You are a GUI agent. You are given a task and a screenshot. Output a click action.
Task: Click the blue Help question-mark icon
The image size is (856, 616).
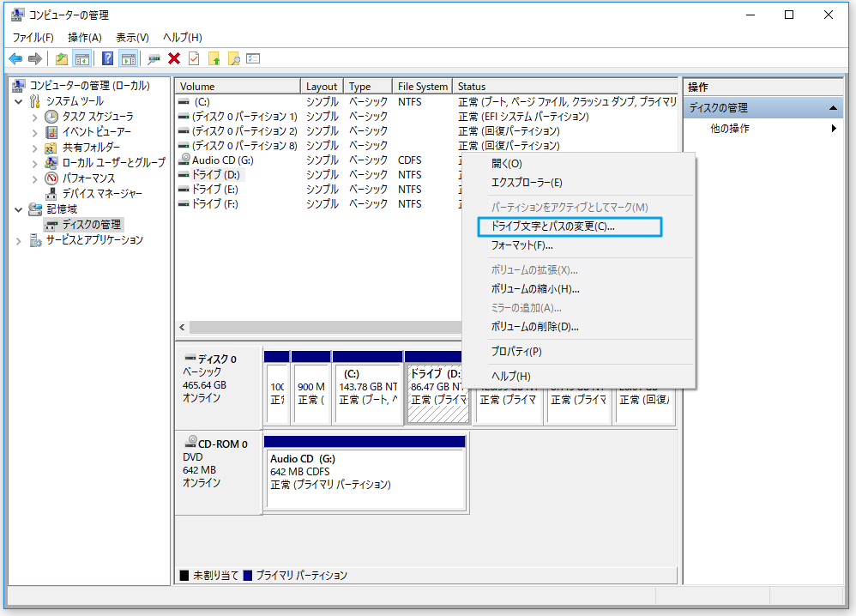(x=107, y=58)
